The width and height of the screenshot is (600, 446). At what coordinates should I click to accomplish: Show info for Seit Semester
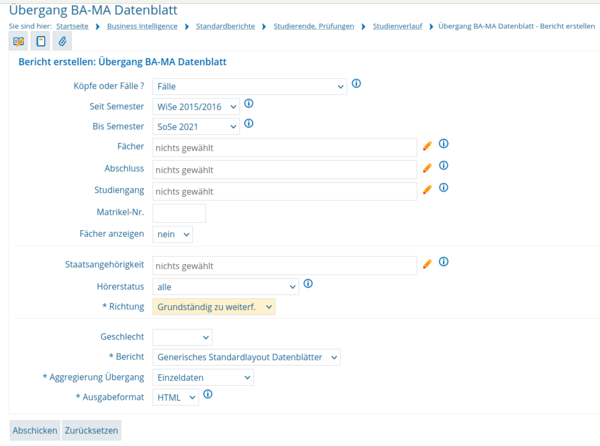click(249, 103)
